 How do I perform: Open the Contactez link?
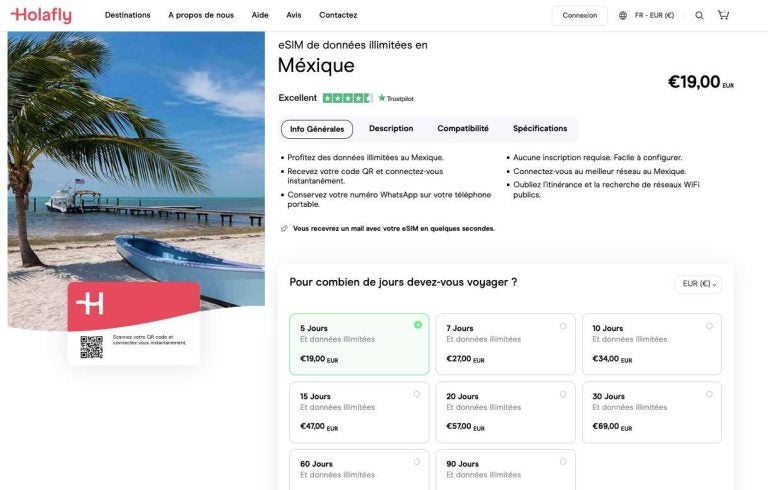click(x=338, y=15)
